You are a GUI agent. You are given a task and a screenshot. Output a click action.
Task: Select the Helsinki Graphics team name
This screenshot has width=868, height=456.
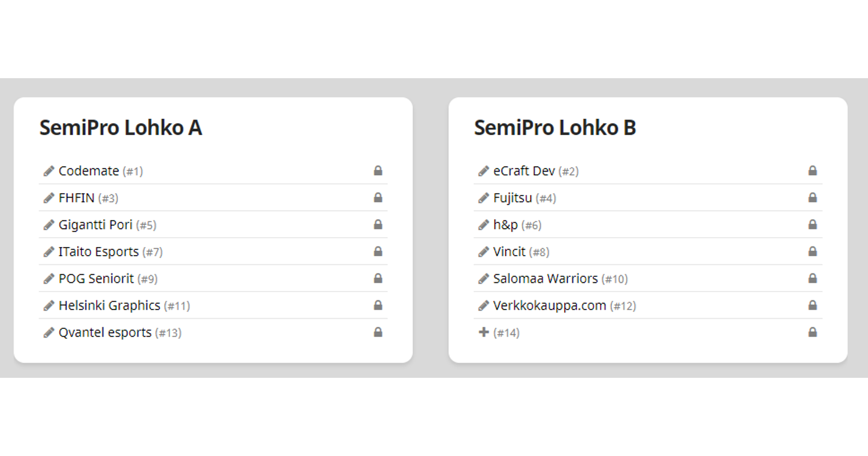click(x=109, y=306)
